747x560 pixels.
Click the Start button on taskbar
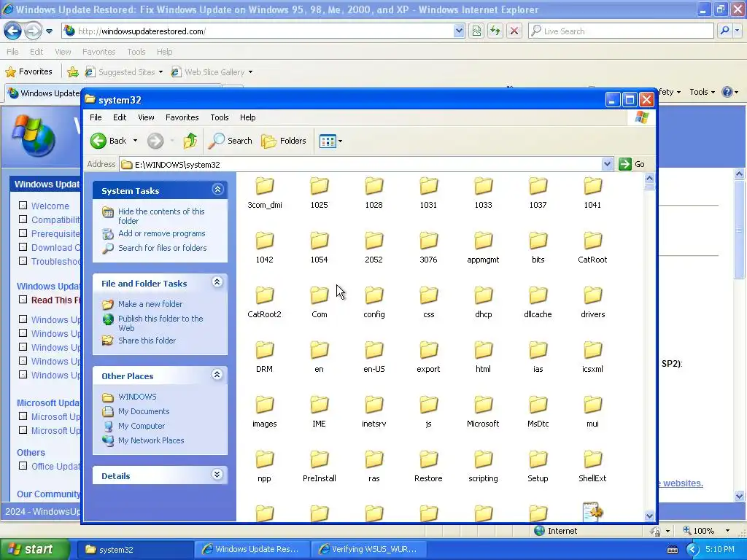[x=34, y=549]
